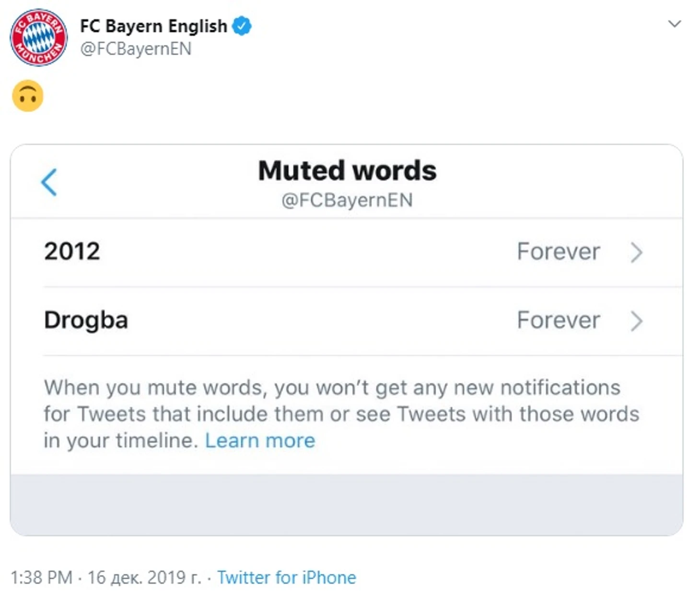Image resolution: width=700 pixels, height=600 pixels.
Task: Click the Muted words heading
Action: (x=347, y=171)
